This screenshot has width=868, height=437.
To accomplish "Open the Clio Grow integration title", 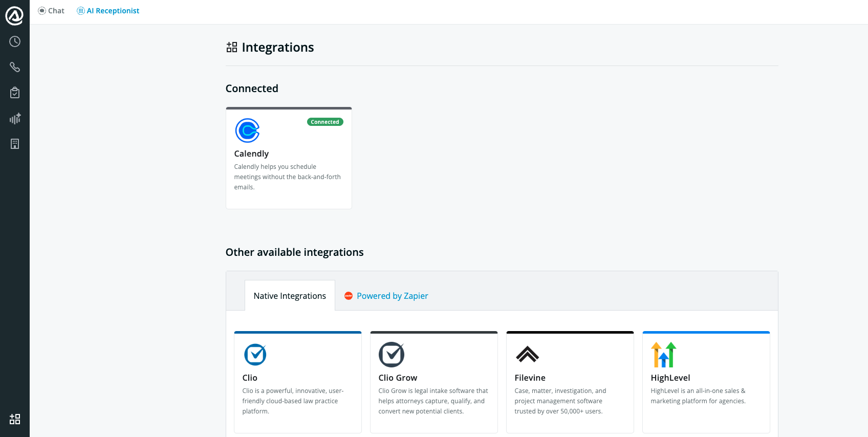I will click(398, 378).
